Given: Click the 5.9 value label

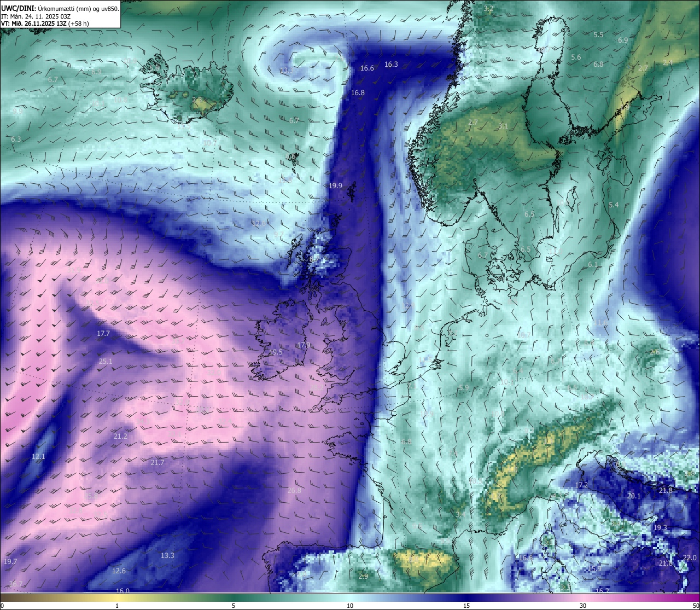Looking at the screenshot, I should click(464, 387).
